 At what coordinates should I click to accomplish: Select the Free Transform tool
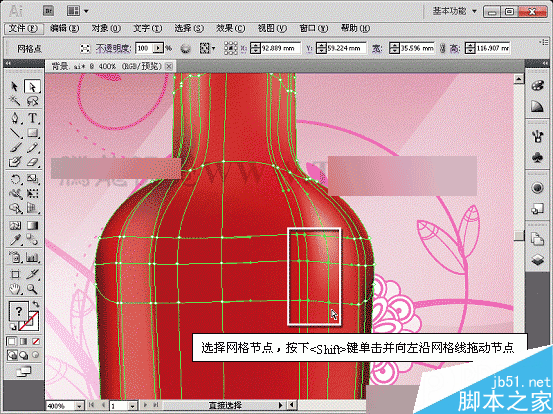[32, 194]
